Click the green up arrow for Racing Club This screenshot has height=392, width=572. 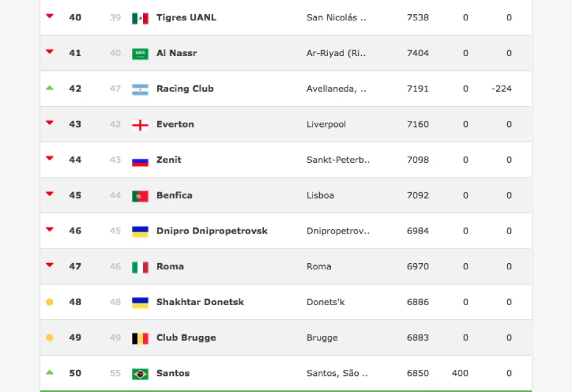coord(49,88)
